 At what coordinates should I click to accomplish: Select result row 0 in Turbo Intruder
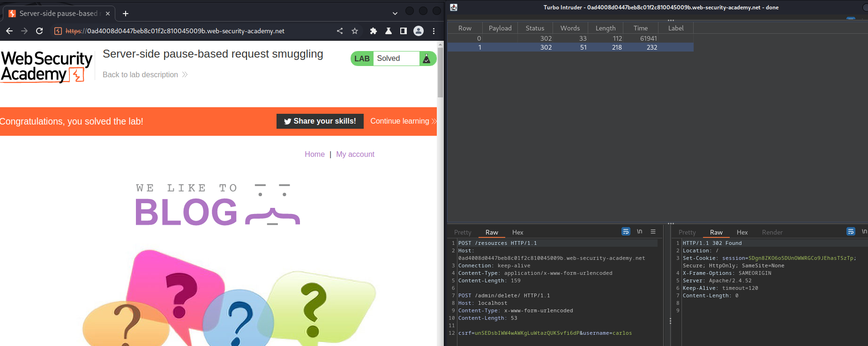(x=570, y=38)
